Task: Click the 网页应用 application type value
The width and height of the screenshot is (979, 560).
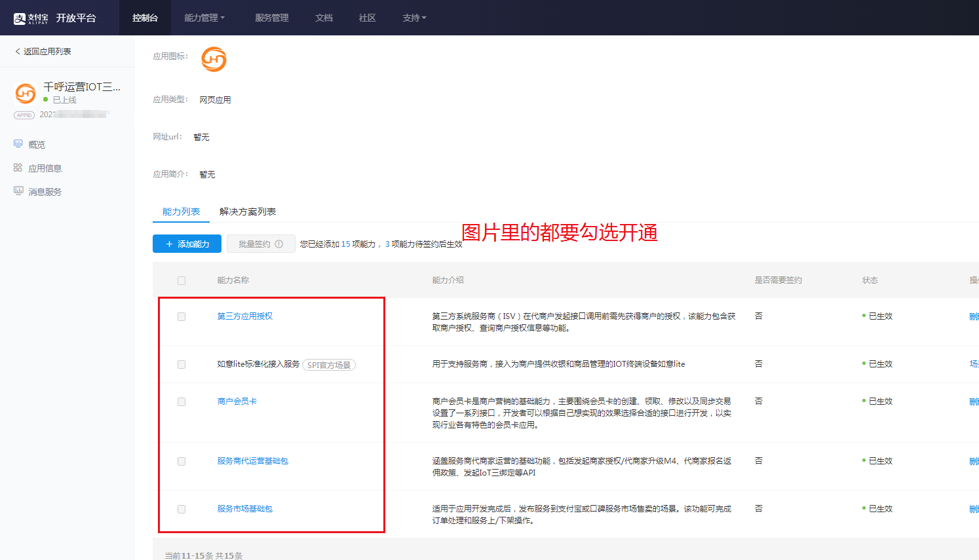Action: (215, 100)
